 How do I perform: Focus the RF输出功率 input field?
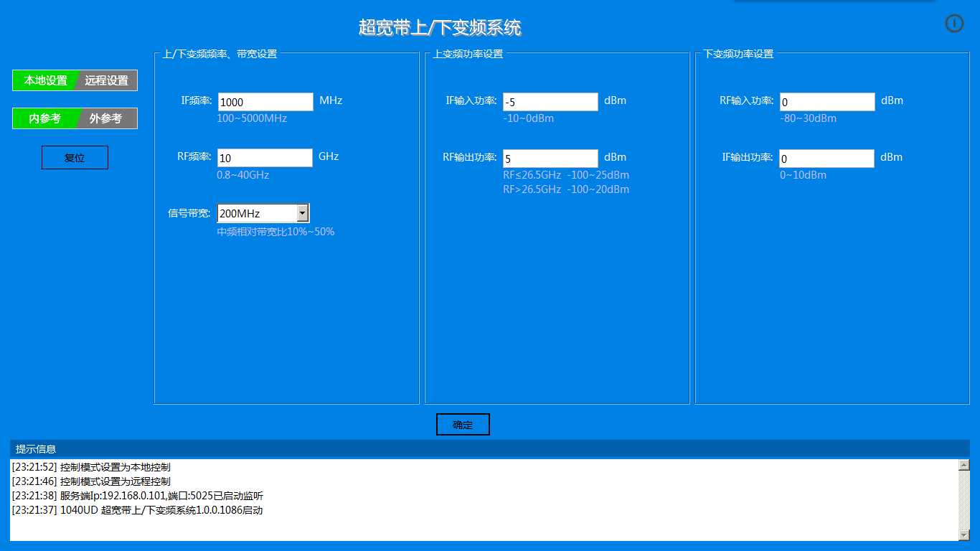coord(550,158)
